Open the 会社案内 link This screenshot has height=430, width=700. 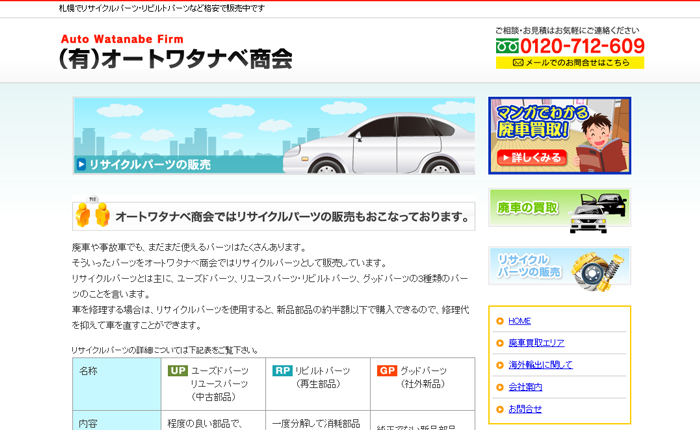coord(525,387)
